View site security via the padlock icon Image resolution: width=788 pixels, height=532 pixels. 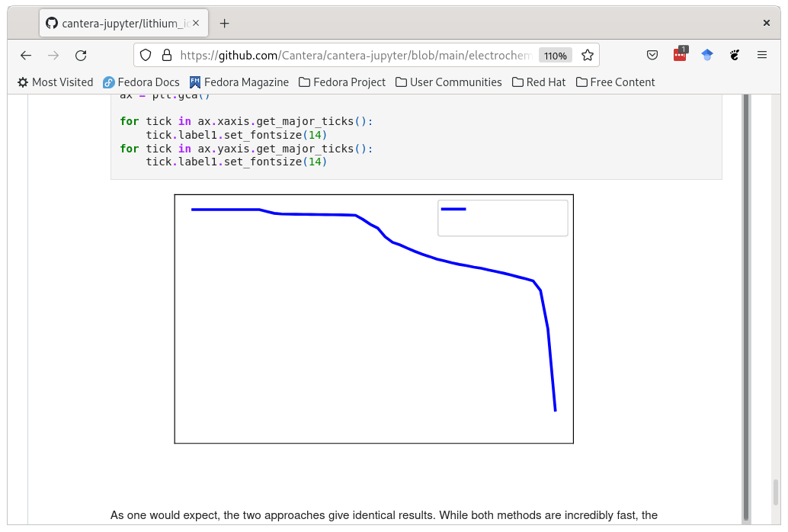click(166, 55)
